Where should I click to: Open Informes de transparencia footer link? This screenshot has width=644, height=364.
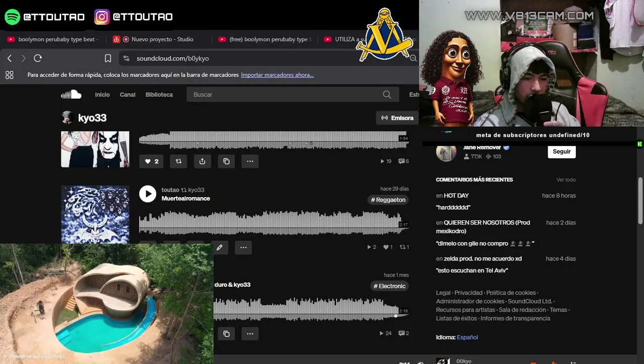pos(515,318)
